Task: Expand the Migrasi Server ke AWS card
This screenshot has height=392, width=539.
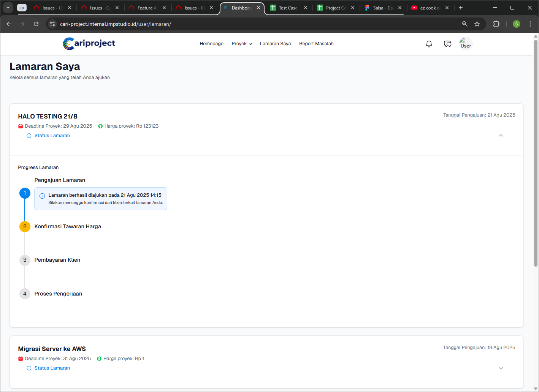Action: (x=501, y=368)
